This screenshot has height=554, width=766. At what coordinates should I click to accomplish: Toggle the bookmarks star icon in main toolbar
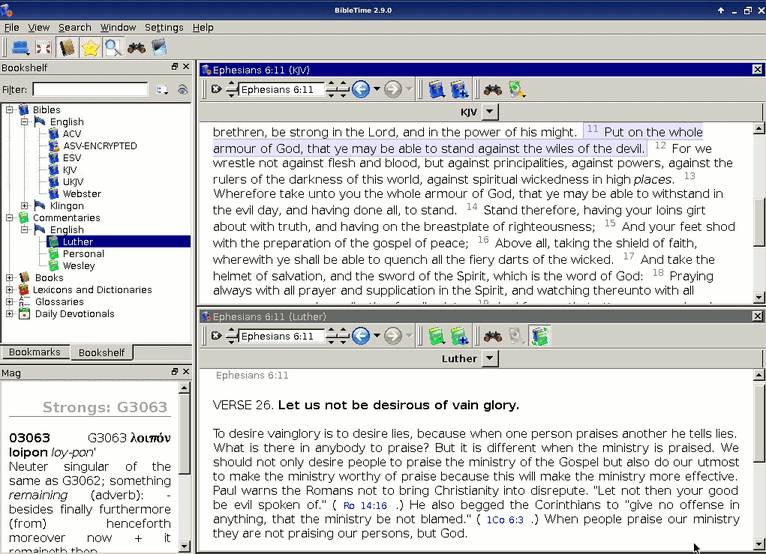pos(90,47)
